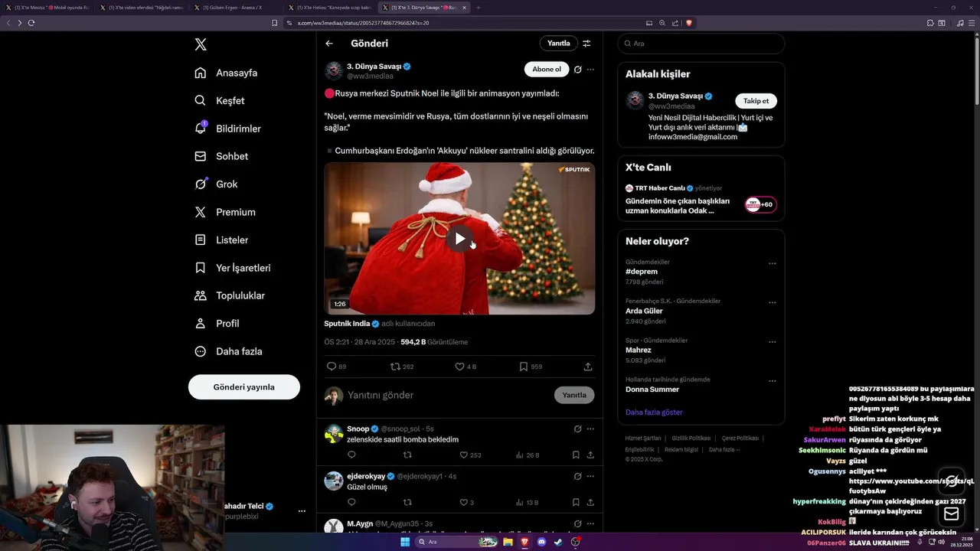
Task: Like the post with 4 B likes
Action: point(465,367)
